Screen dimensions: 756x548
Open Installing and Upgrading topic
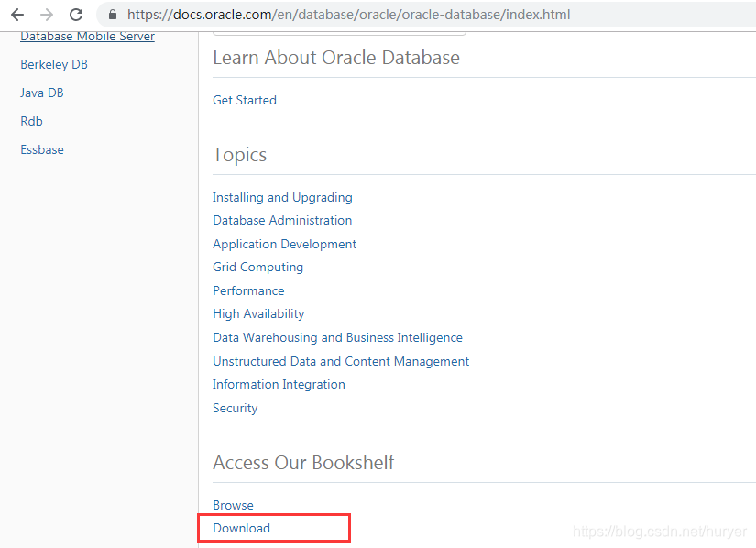(282, 198)
